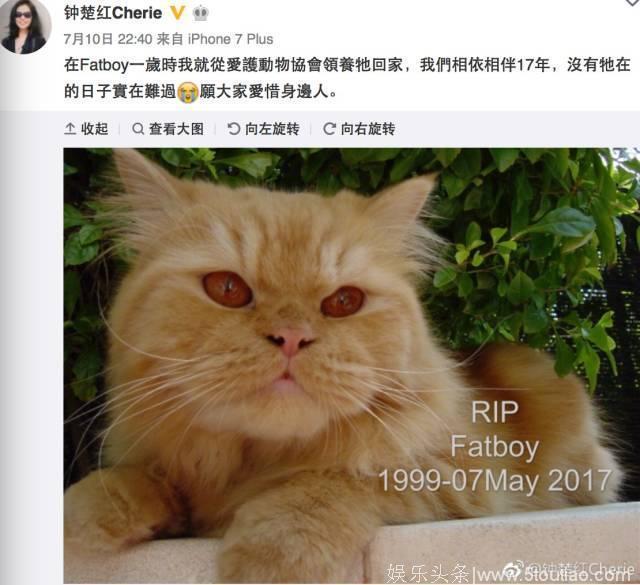Rotate the image left with 向左旋转
Viewport: 640px width, 585px height.
click(263, 129)
